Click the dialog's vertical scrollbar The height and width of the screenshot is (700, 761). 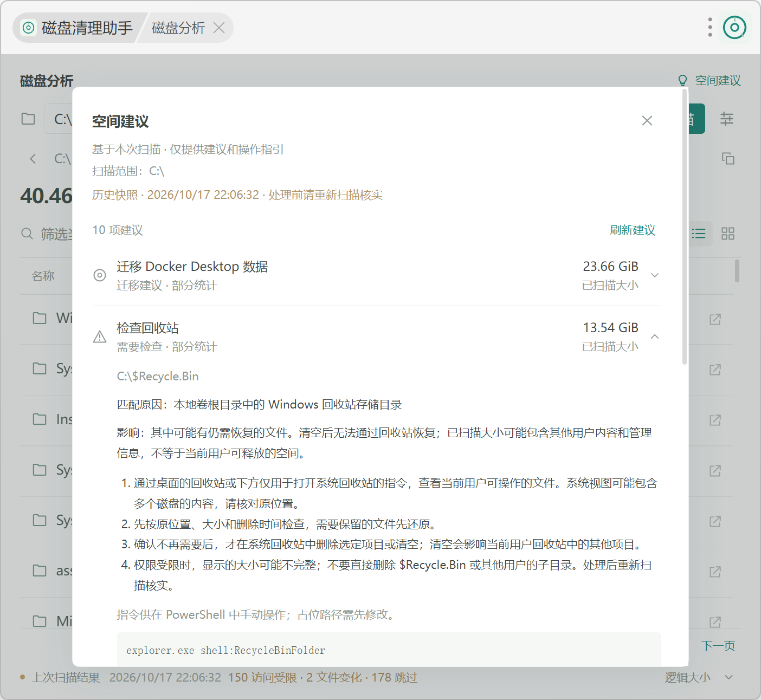click(685, 228)
